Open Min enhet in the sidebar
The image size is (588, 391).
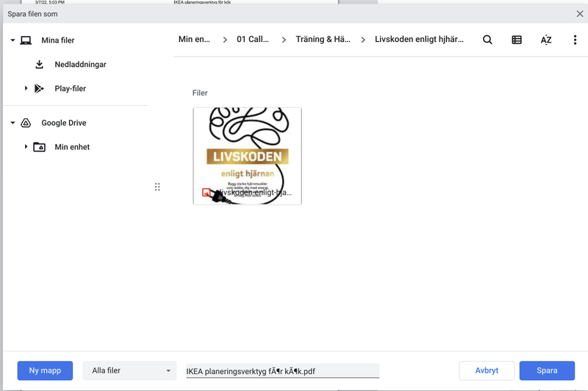(x=72, y=147)
